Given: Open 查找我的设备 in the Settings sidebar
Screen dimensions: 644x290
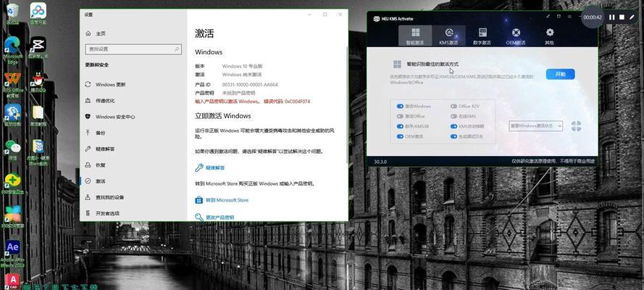Looking at the screenshot, I should 133,197.
